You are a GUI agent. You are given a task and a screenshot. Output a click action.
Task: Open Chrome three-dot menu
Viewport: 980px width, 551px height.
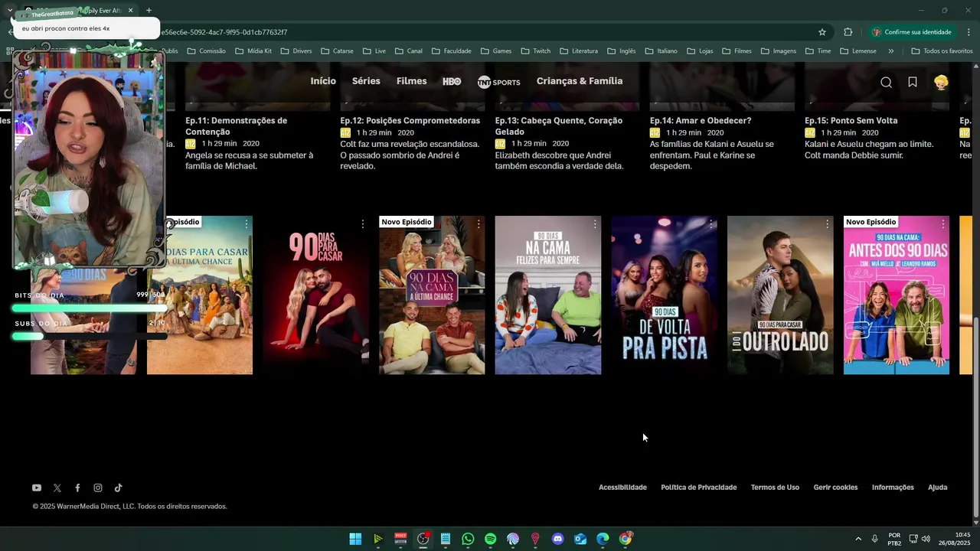tap(969, 32)
